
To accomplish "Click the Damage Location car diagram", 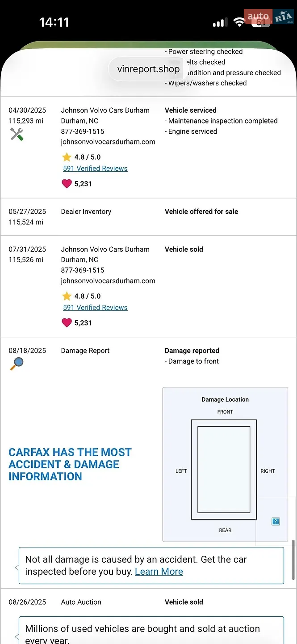I will coord(224,469).
